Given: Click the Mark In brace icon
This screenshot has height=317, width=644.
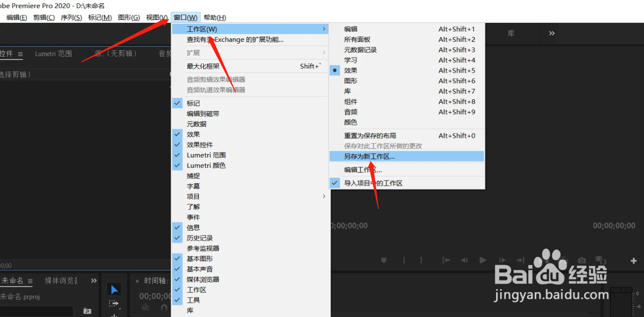Looking at the screenshot, I should click(x=404, y=260).
